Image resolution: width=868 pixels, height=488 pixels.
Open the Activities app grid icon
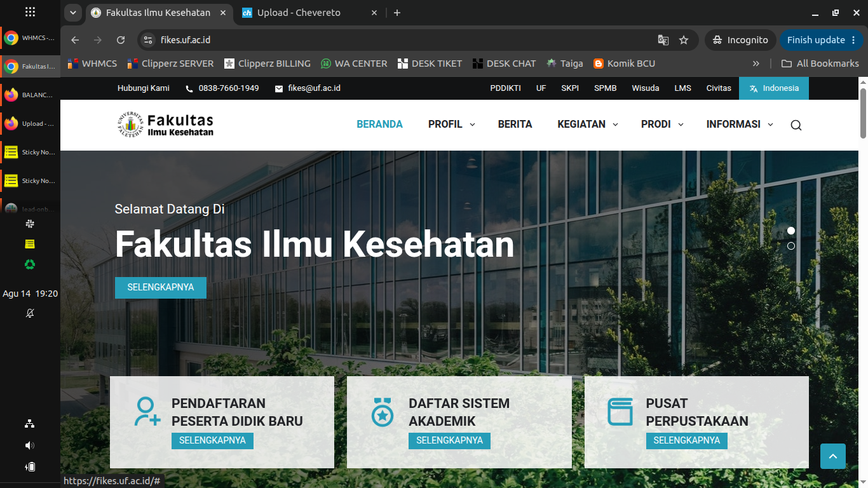tap(30, 12)
